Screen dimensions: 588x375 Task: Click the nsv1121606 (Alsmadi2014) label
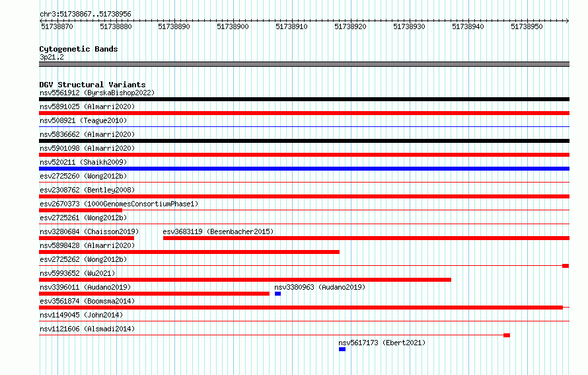tap(87, 329)
